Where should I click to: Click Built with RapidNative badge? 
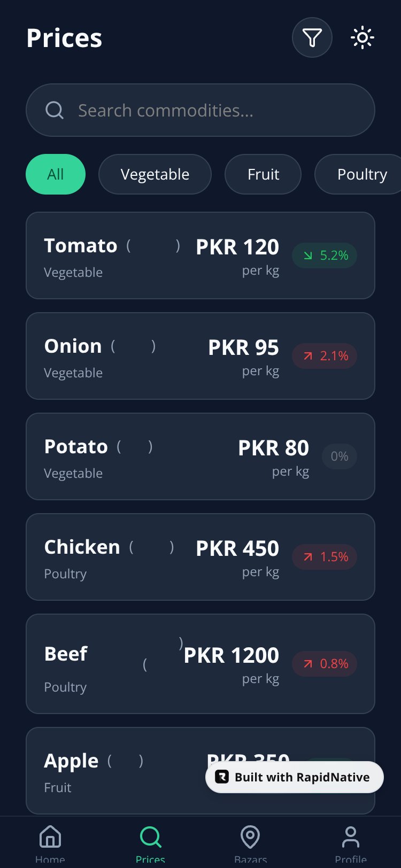[295, 777]
